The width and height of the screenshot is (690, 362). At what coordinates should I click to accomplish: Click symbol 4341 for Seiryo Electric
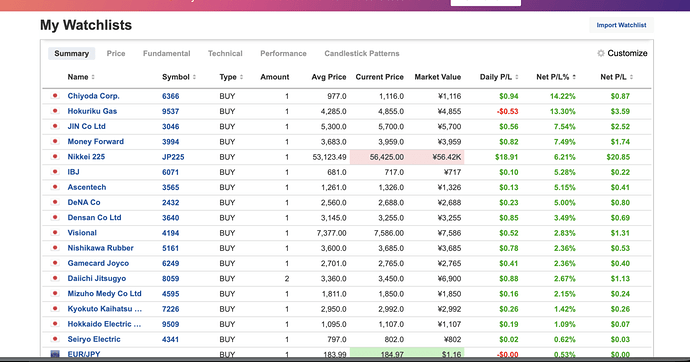pos(170,339)
